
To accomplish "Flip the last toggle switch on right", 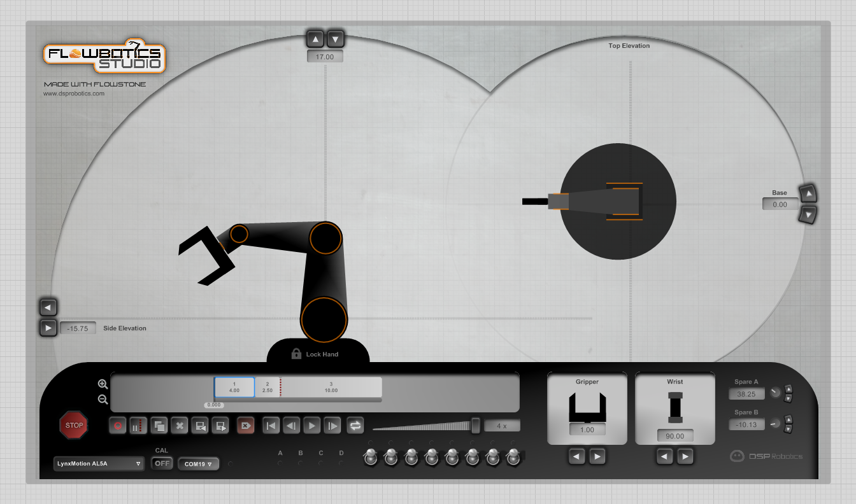I will pos(513,457).
